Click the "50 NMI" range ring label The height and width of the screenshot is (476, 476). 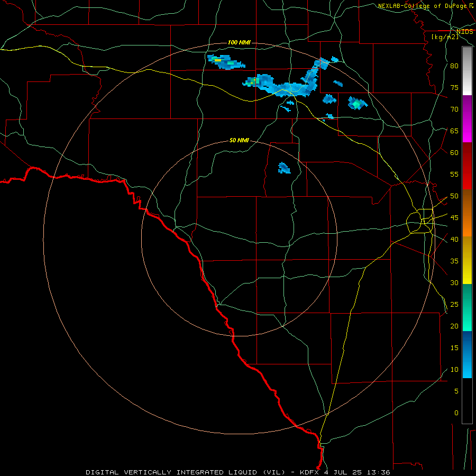click(239, 140)
